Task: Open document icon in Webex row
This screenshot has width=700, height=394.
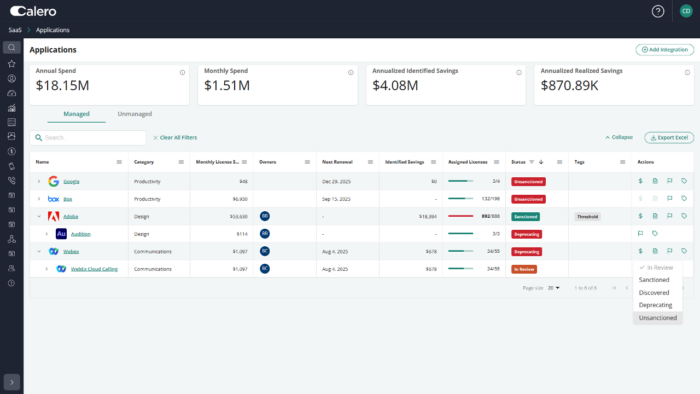Action: pyautogui.click(x=655, y=251)
